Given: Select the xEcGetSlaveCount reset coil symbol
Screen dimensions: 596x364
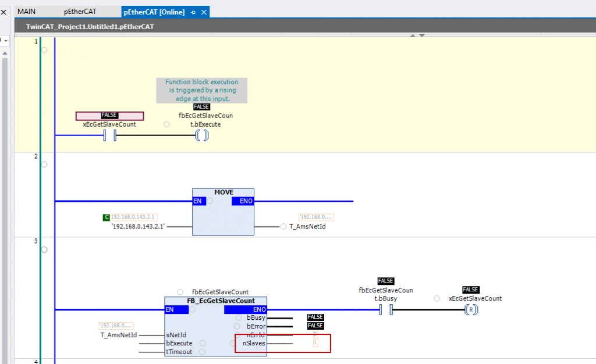Looking at the screenshot, I should pyautogui.click(x=471, y=310).
